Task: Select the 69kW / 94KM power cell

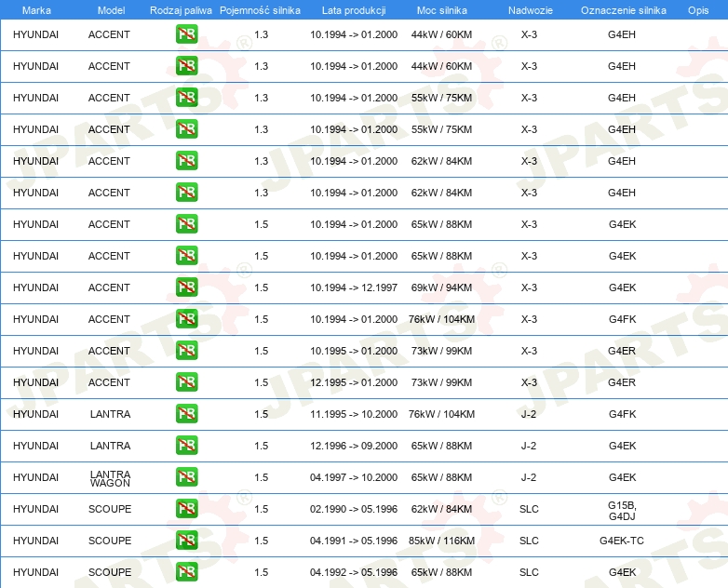Action: pos(441,287)
